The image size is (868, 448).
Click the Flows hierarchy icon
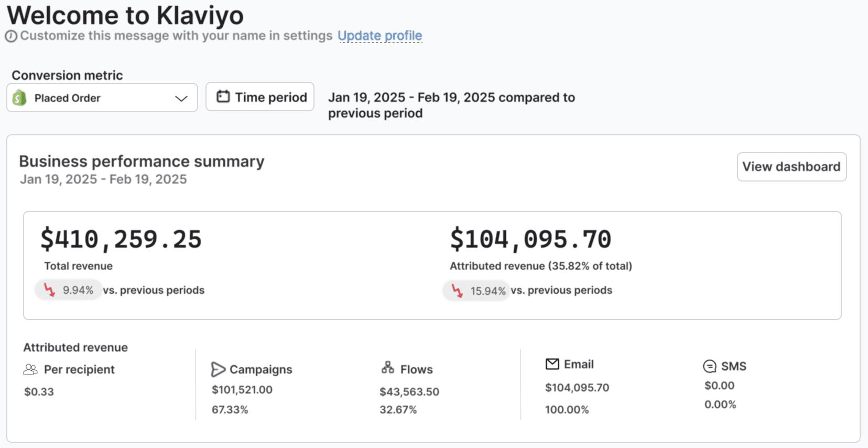(x=388, y=368)
